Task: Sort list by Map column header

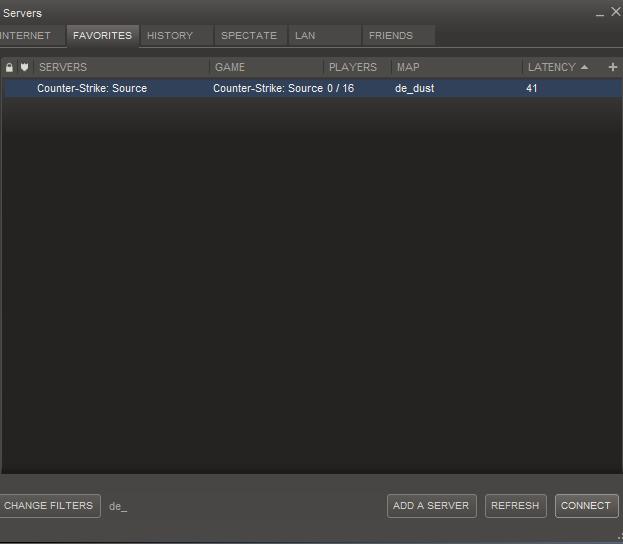Action: coord(457,67)
